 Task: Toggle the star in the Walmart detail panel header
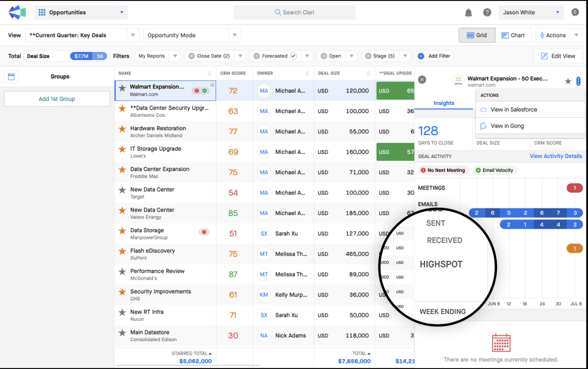[568, 81]
